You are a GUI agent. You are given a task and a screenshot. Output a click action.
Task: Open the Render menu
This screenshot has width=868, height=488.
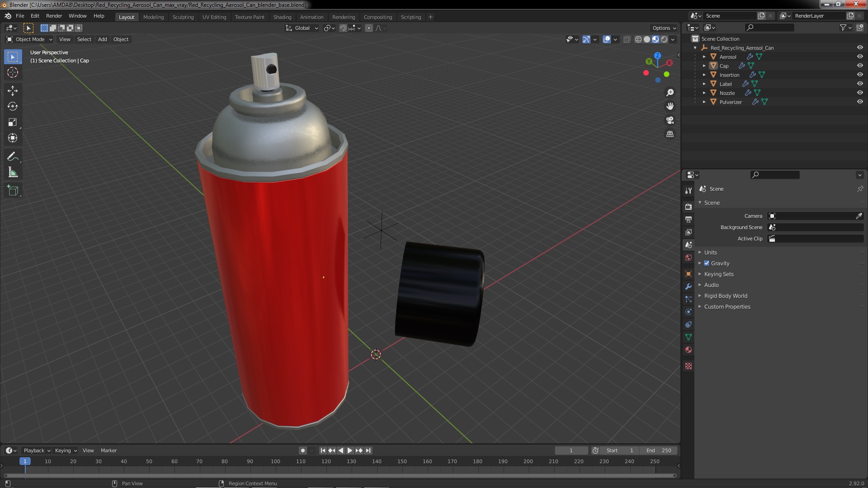pos(54,16)
